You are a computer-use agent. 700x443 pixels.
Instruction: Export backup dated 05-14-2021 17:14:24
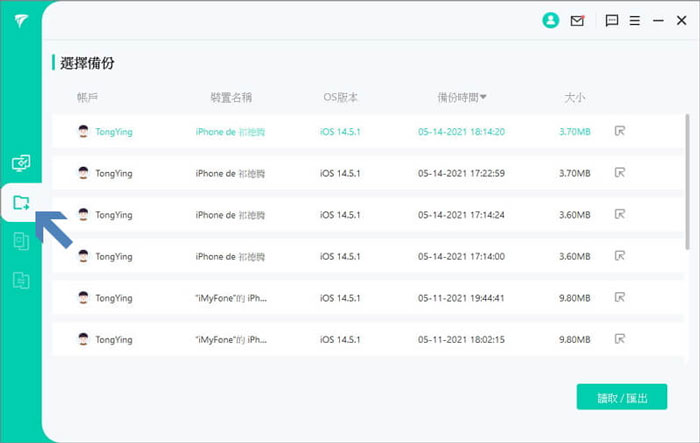tap(620, 214)
